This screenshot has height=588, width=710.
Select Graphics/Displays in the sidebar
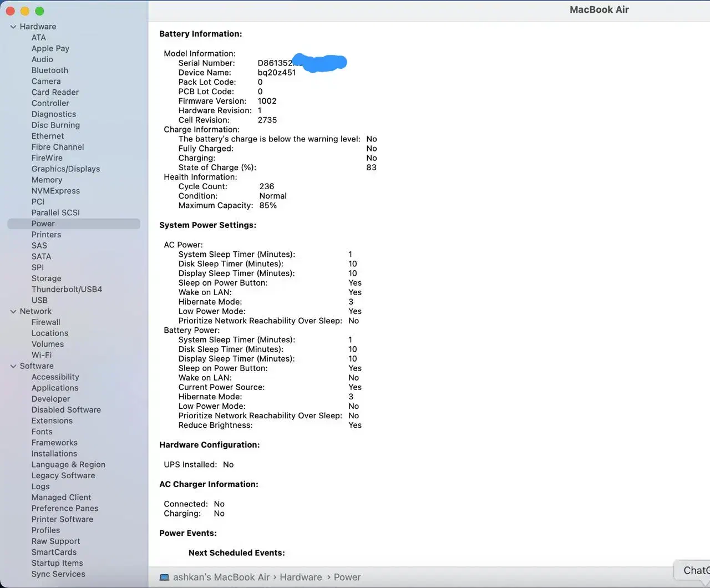point(65,169)
